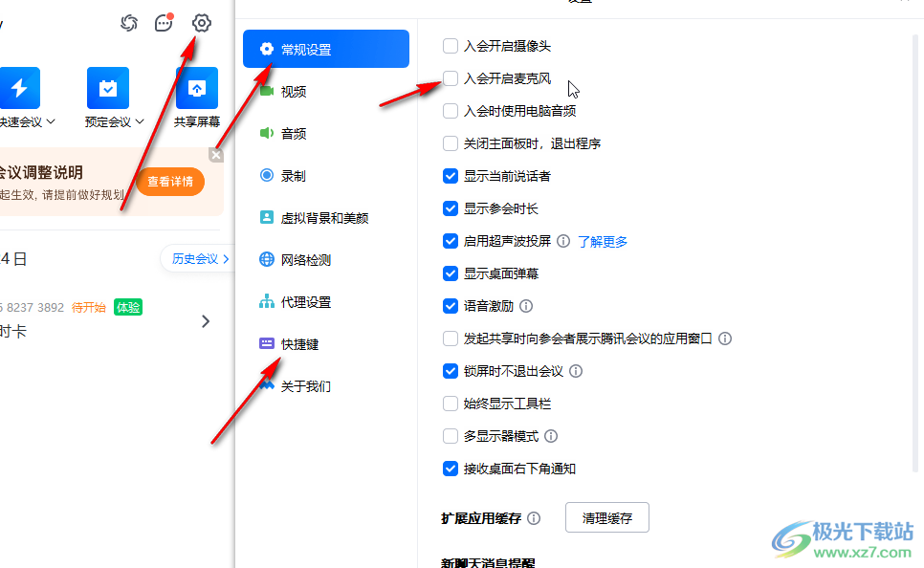Open the chat messages icon
The height and width of the screenshot is (568, 924).
(164, 23)
